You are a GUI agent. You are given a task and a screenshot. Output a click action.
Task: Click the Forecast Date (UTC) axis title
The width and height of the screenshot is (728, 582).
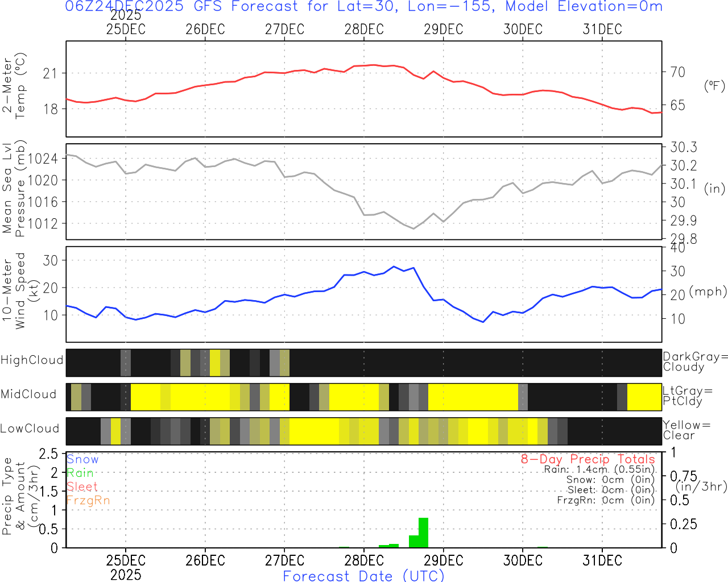(x=364, y=576)
